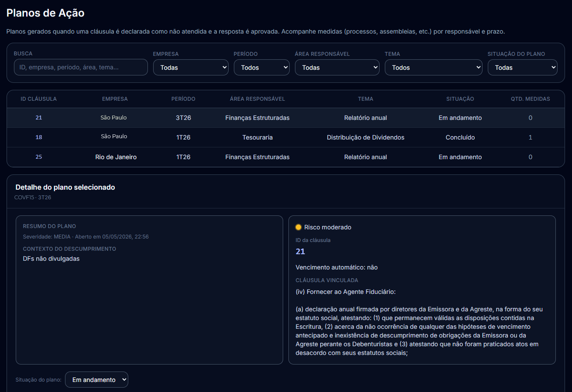Open clause ID 21 link in table
Screen dimensions: 572x392
[x=39, y=118]
